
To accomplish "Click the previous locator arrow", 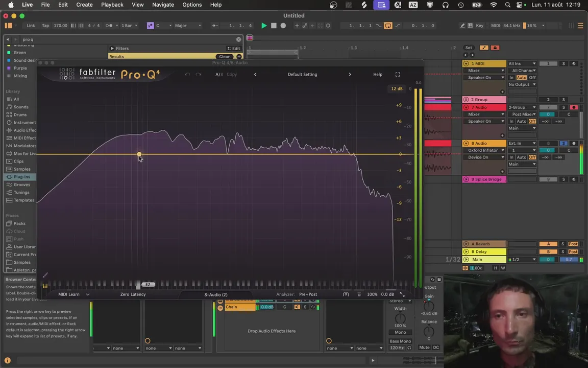I will 466,55.
